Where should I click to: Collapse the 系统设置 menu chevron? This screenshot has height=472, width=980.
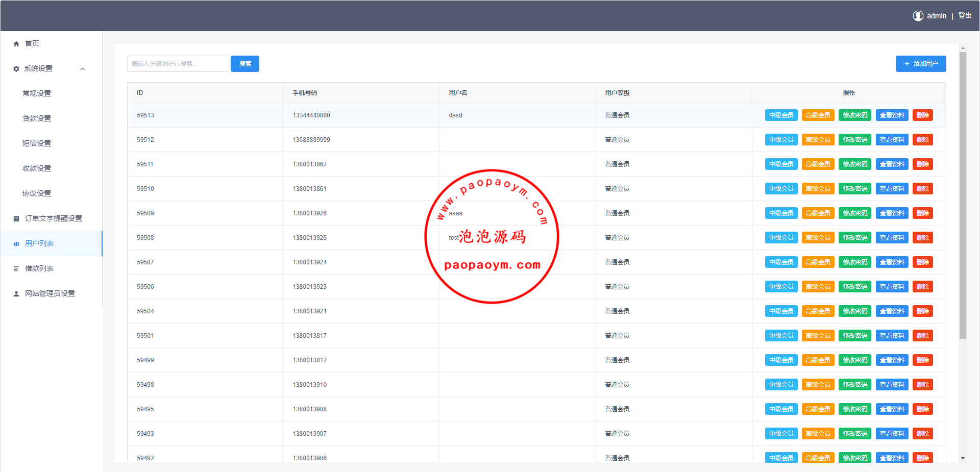coord(83,69)
